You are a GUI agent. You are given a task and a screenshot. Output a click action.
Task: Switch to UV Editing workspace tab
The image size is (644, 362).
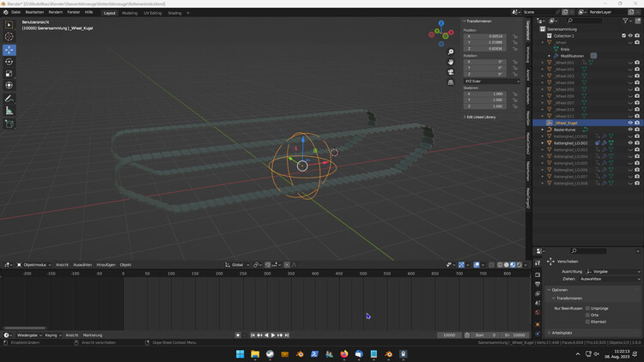pyautogui.click(x=153, y=13)
